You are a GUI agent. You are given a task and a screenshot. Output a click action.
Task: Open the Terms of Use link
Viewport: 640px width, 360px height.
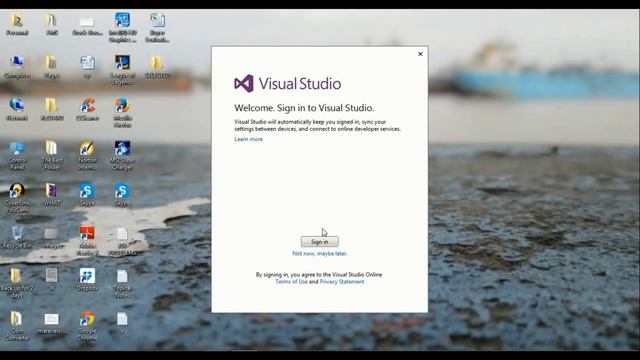click(291, 282)
